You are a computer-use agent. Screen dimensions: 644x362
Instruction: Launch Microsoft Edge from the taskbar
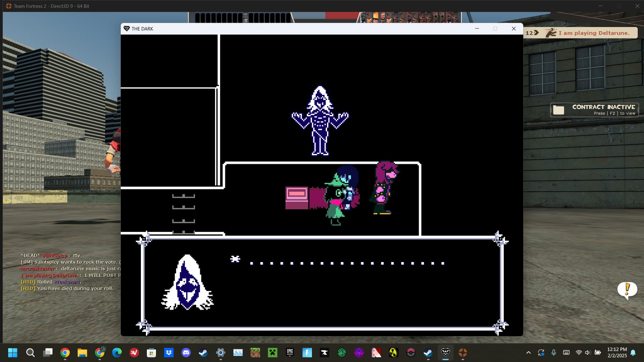(x=117, y=353)
